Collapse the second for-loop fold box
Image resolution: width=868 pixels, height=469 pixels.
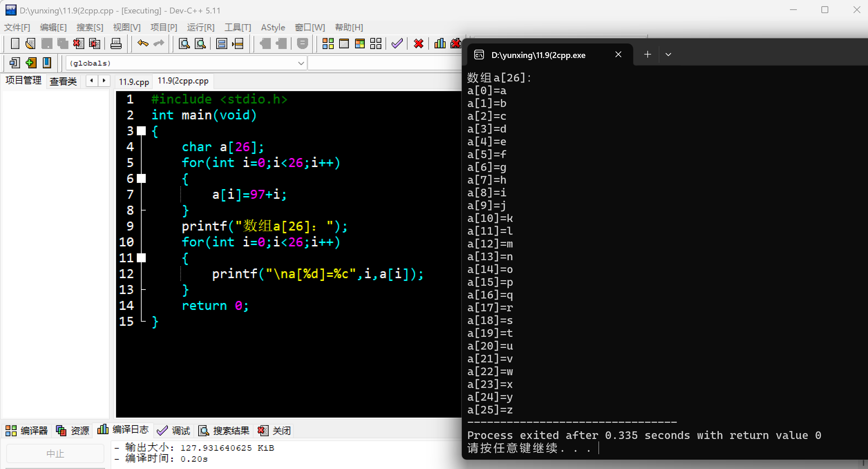pos(141,258)
